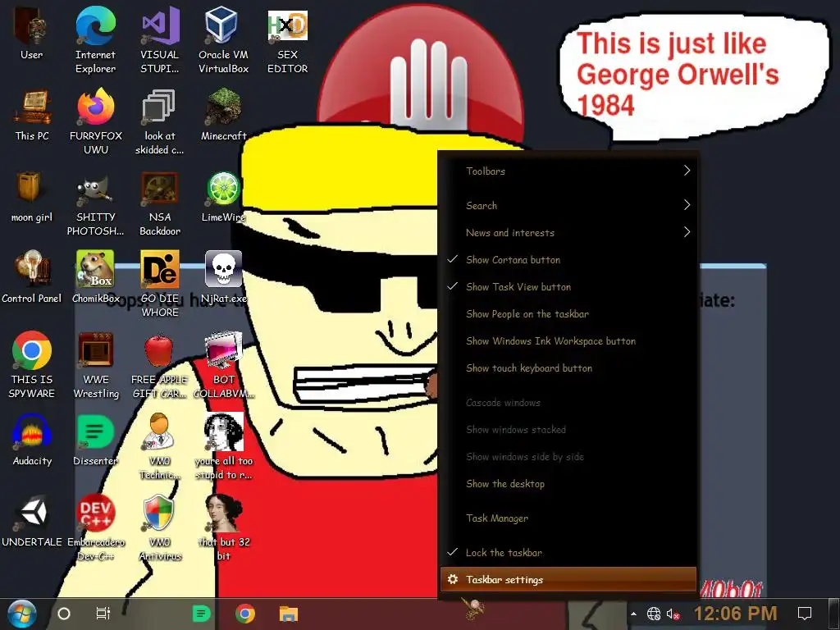Launch the BOT COLLABVM... desktop icon
The height and width of the screenshot is (630, 840).
(x=223, y=365)
